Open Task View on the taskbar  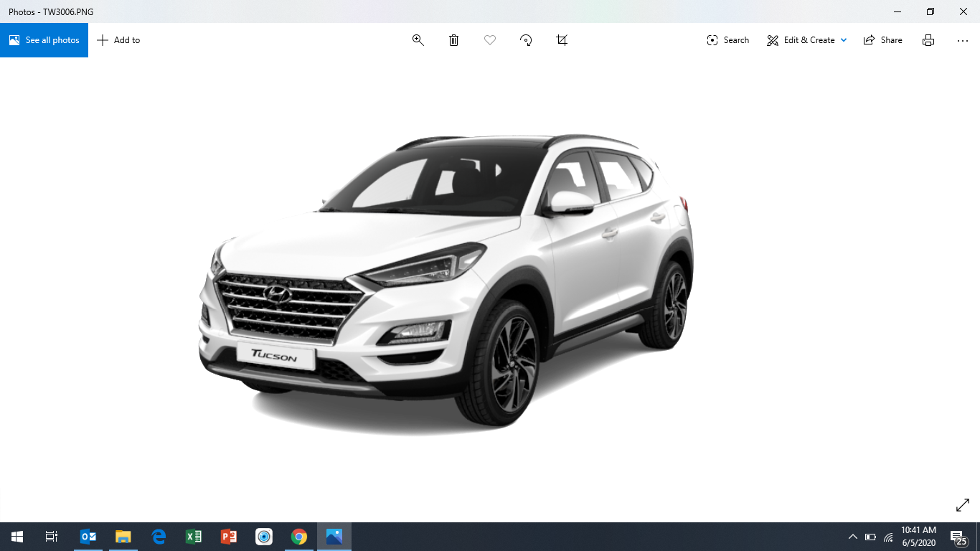[x=52, y=537]
